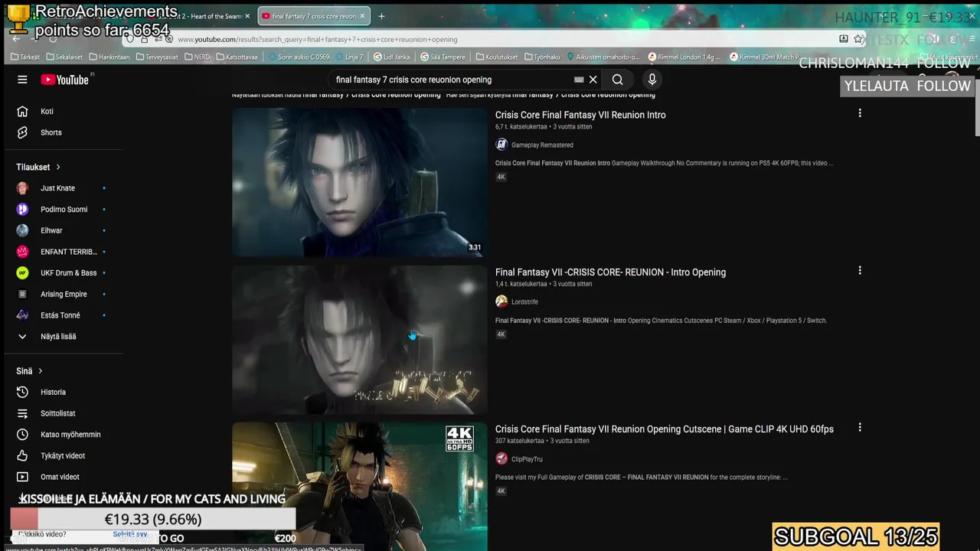Open the Lidl Janka bookmark
This screenshot has height=551, width=980.
[392, 57]
